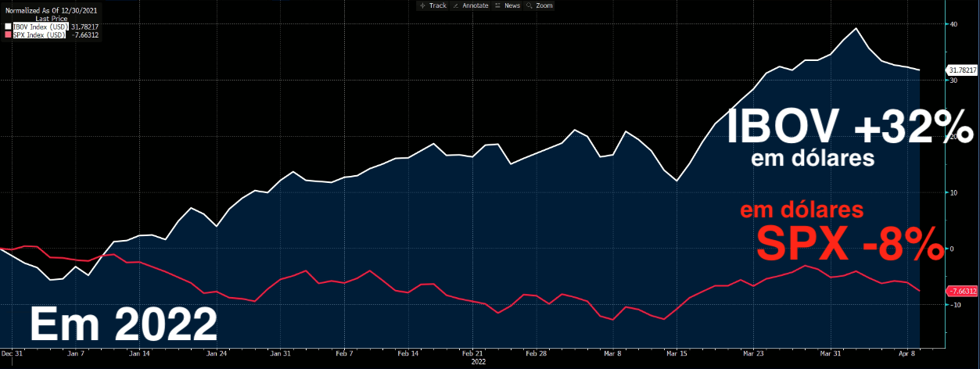Click the Feb 7 date axis label

coord(344,353)
